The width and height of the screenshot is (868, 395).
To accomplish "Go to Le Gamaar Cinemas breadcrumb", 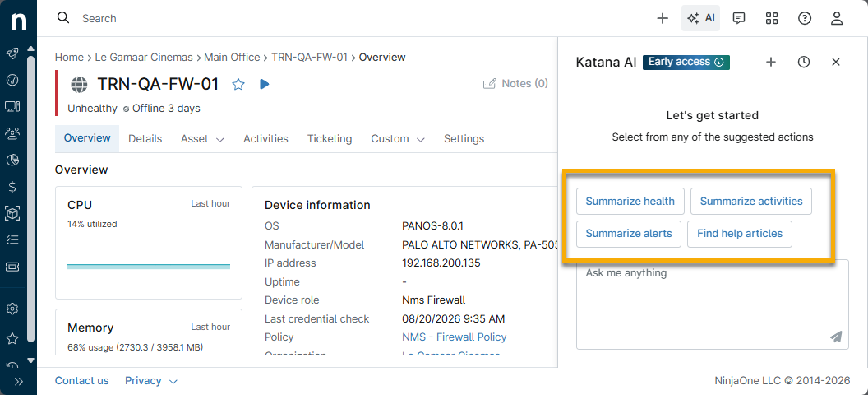I will click(143, 57).
